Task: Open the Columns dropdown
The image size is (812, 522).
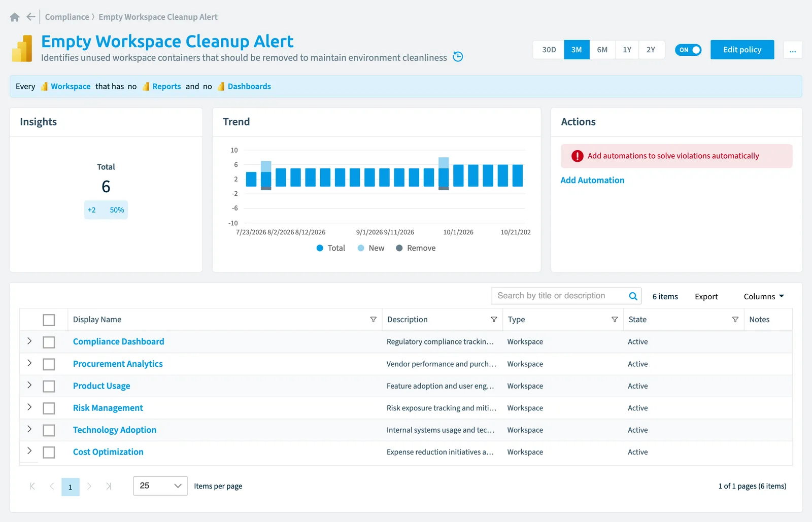Action: (764, 296)
